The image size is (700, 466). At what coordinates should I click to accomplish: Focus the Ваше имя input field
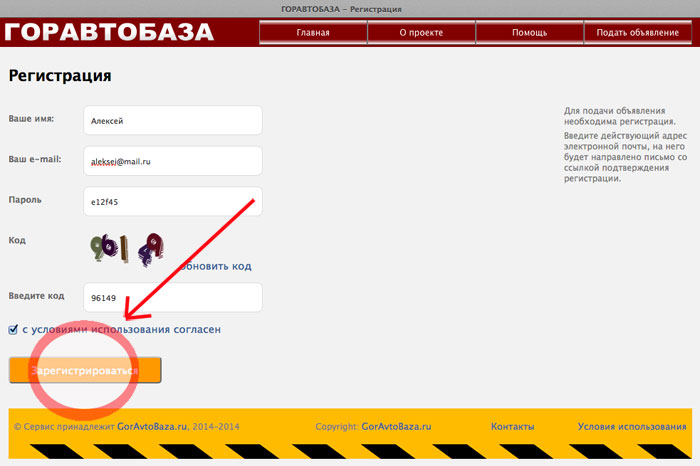pos(173,120)
